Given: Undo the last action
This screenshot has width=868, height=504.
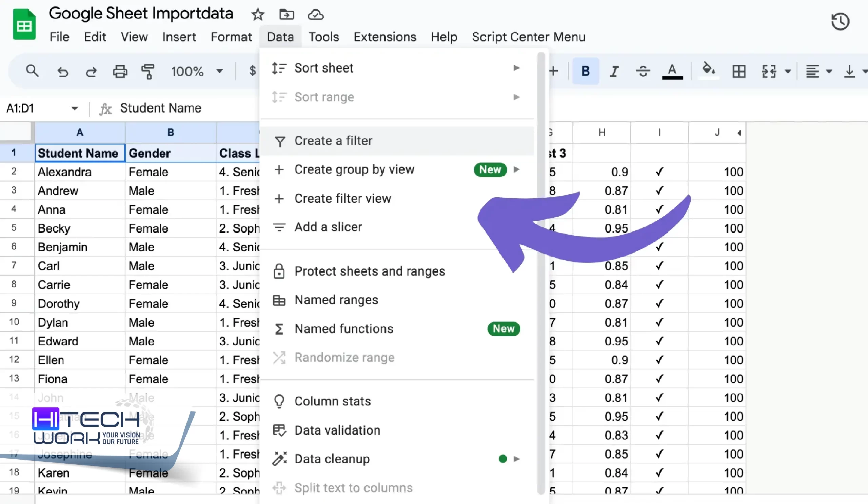Looking at the screenshot, I should pos(63,71).
